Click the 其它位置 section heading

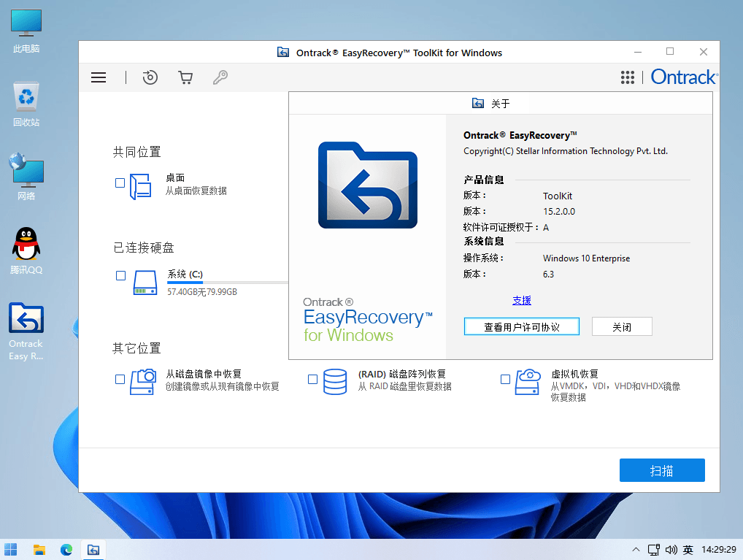pos(137,348)
